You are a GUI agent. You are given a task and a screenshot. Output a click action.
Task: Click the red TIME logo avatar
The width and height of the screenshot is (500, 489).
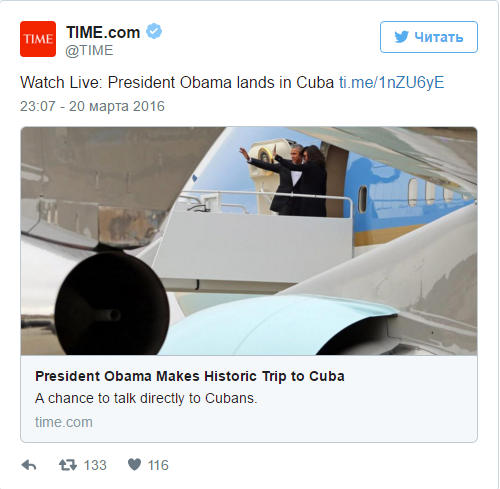click(x=38, y=39)
